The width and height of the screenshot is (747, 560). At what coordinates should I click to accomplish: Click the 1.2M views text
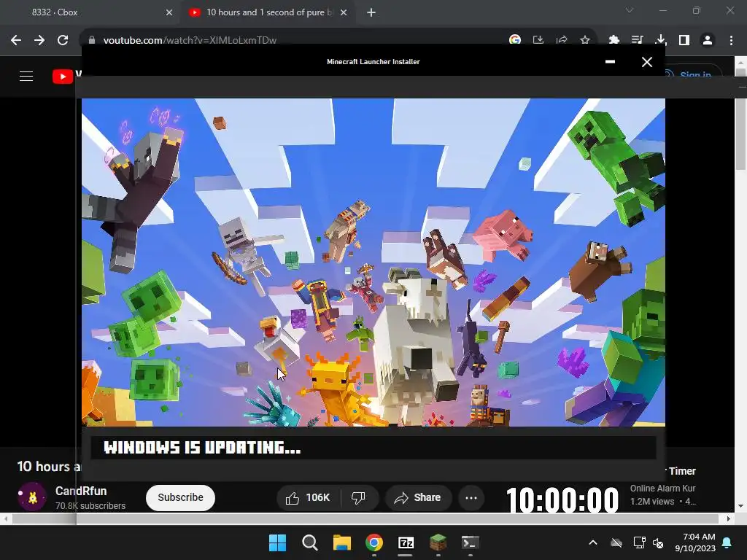651,502
